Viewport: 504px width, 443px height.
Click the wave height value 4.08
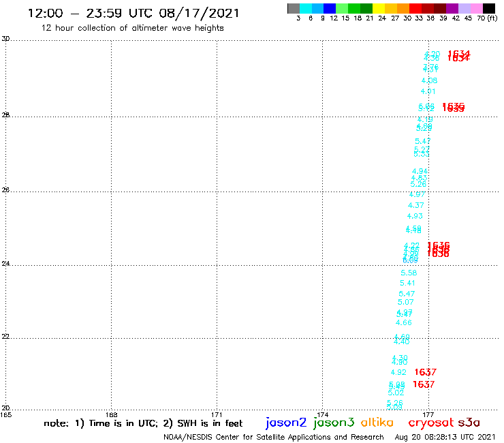click(x=430, y=80)
